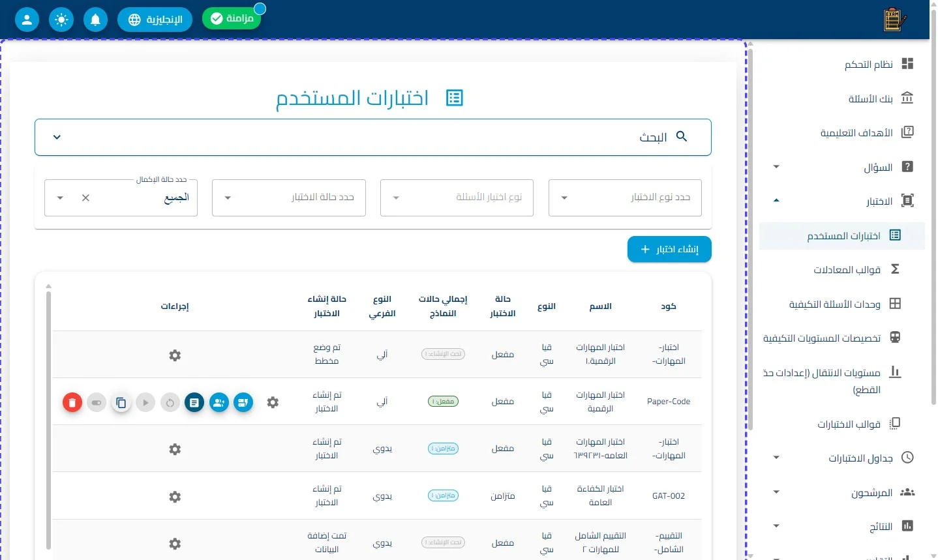The width and height of the screenshot is (938, 560).
Task: Open قوالب المعادلات in sidebar
Action: point(842,269)
